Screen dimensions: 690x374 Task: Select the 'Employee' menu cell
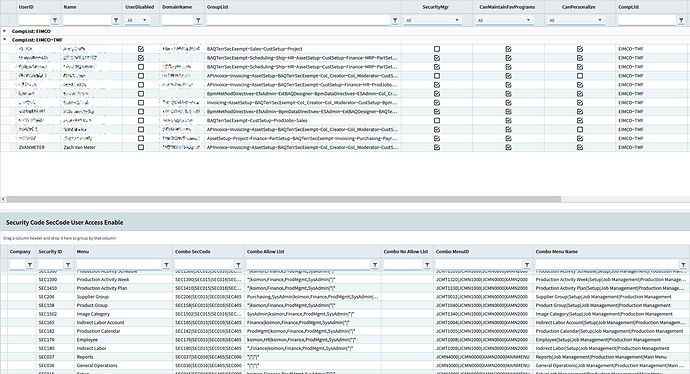click(124, 340)
